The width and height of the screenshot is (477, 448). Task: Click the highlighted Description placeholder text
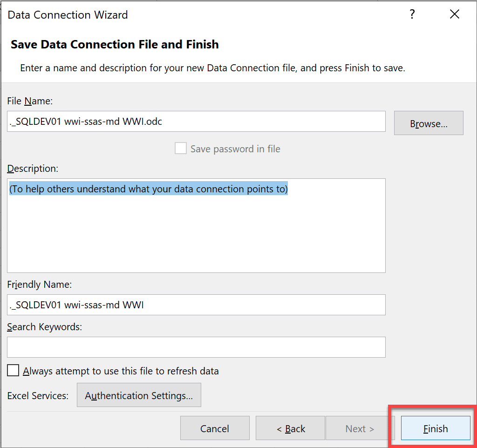pyautogui.click(x=149, y=189)
